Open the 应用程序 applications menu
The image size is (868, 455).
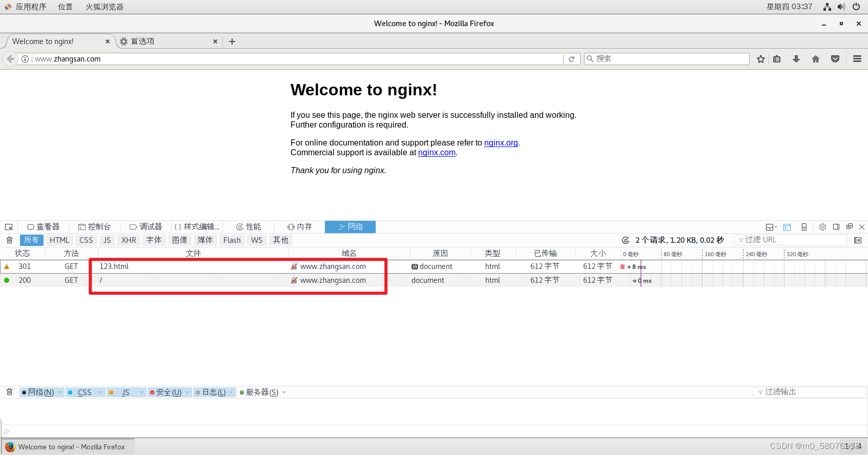26,7
